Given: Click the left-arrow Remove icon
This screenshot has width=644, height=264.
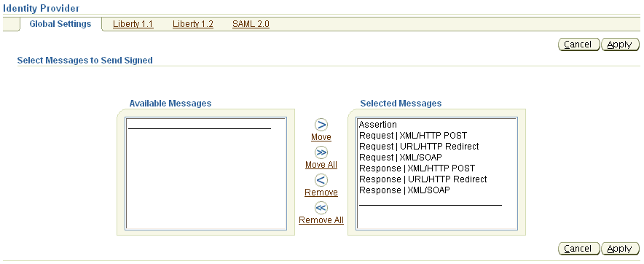Looking at the screenshot, I should point(321,179).
